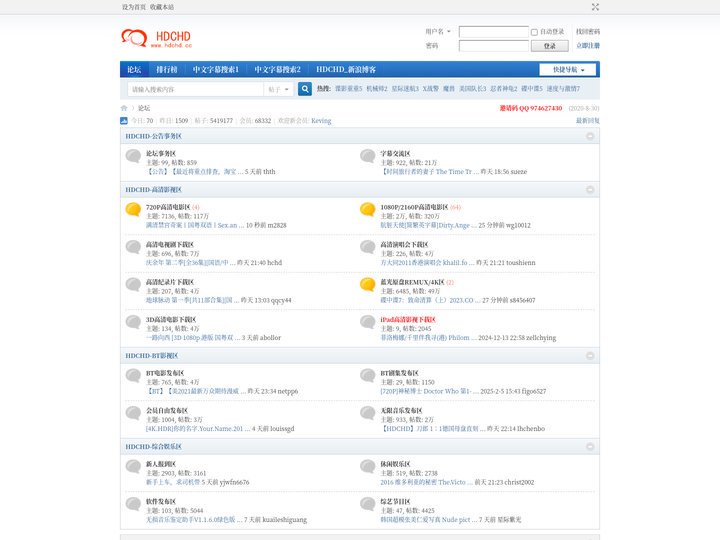Image resolution: width=720 pixels, height=540 pixels.
Task: Open the HDCHD-高清影视区 category heading link
Action: (x=153, y=190)
